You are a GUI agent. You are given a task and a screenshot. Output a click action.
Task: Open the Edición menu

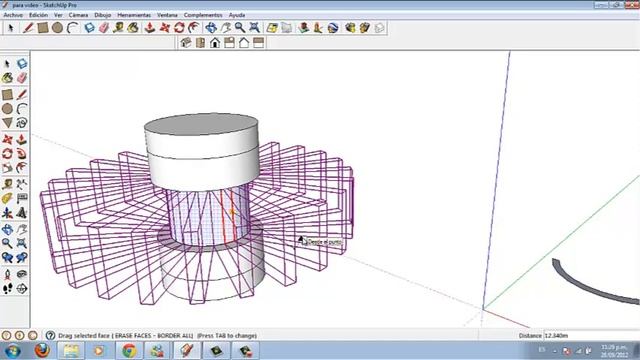[x=38, y=15]
